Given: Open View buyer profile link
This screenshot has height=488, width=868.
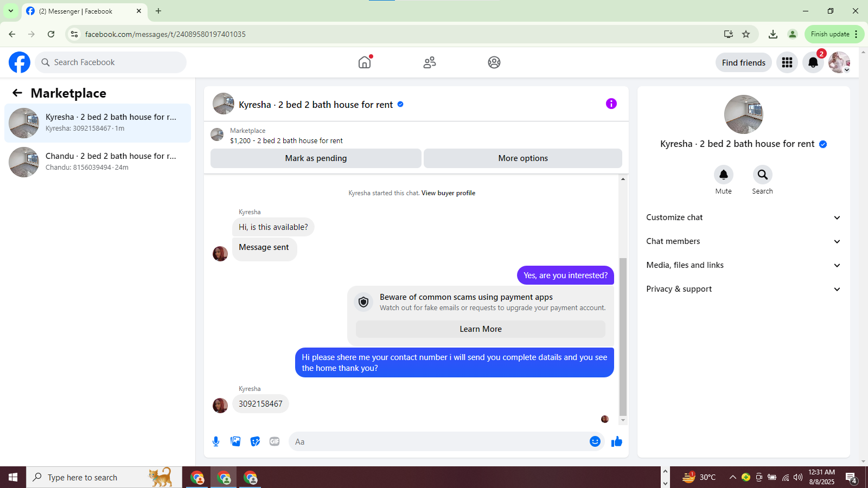Looking at the screenshot, I should pyautogui.click(x=448, y=193).
